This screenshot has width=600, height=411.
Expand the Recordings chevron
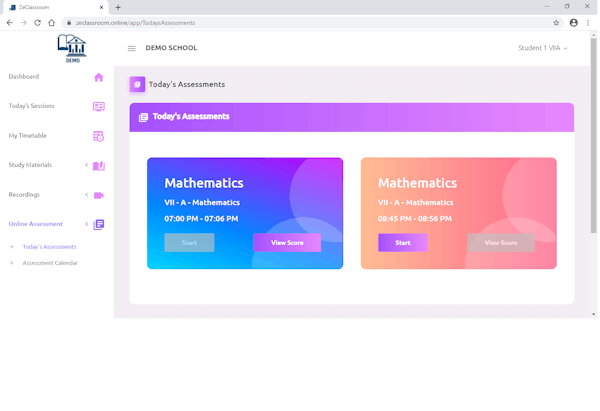86,195
